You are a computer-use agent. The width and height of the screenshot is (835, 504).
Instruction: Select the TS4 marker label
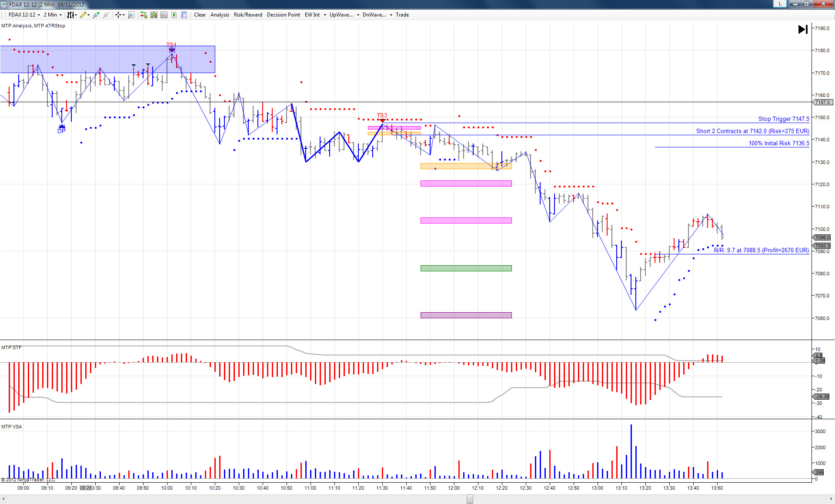pyautogui.click(x=171, y=45)
